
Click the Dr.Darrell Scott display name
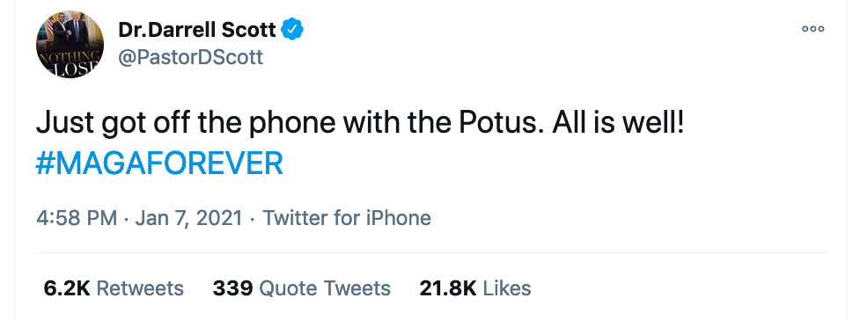[196, 30]
